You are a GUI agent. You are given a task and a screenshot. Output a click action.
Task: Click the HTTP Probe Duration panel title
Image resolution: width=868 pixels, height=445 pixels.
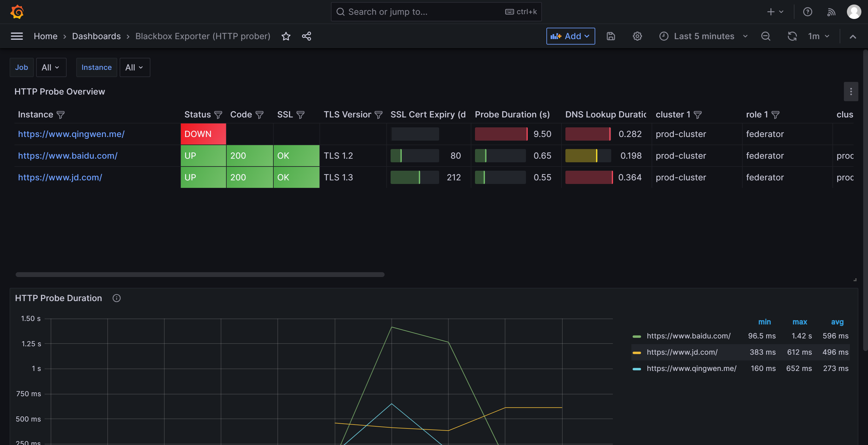(x=58, y=298)
